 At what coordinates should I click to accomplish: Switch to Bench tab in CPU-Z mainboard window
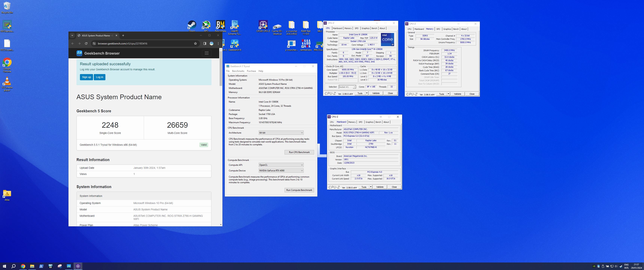pos(378,122)
